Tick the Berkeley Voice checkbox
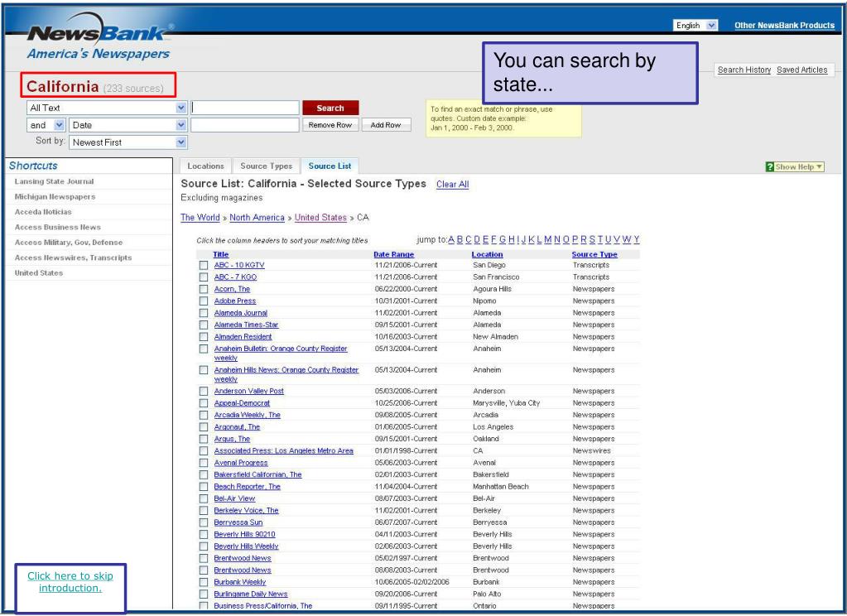Screen dimensions: 847x616 (203, 511)
